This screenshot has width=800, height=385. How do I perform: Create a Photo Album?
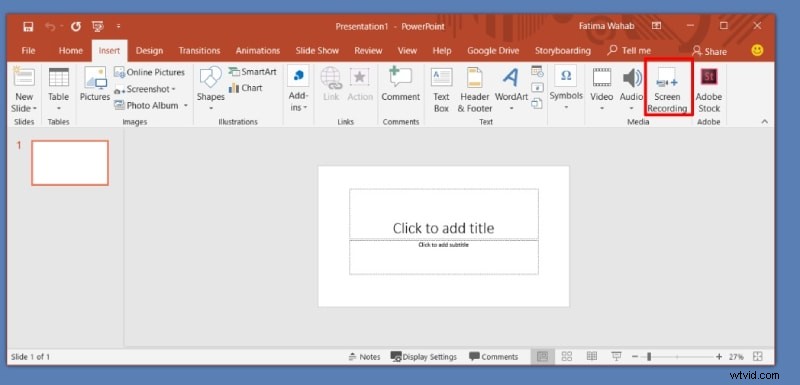click(146, 105)
